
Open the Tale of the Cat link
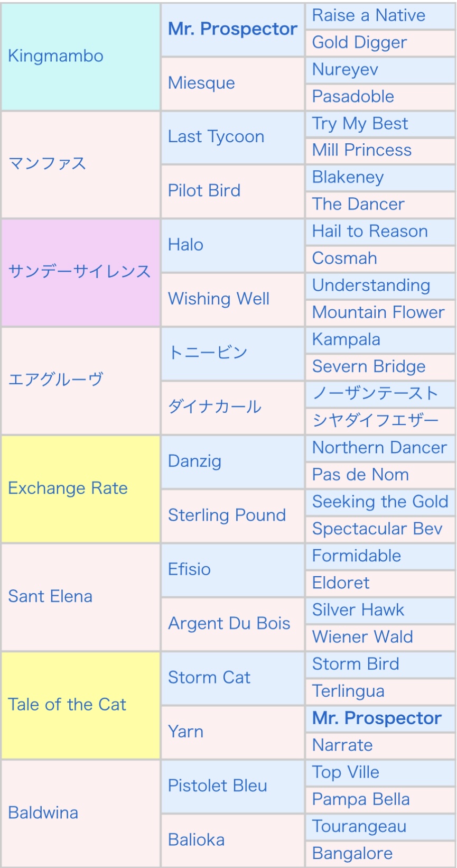click(x=67, y=705)
